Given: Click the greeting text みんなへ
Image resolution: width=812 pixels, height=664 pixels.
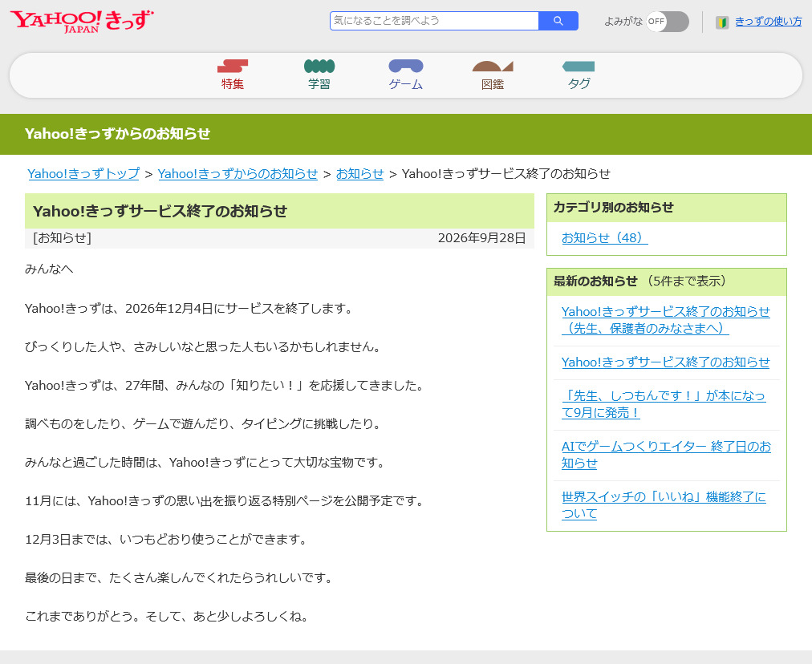Looking at the screenshot, I should (x=49, y=269).
